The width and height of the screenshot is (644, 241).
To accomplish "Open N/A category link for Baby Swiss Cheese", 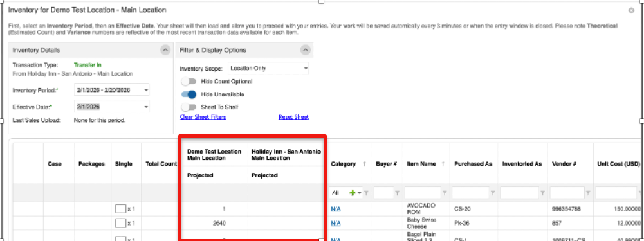I will click(336, 223).
